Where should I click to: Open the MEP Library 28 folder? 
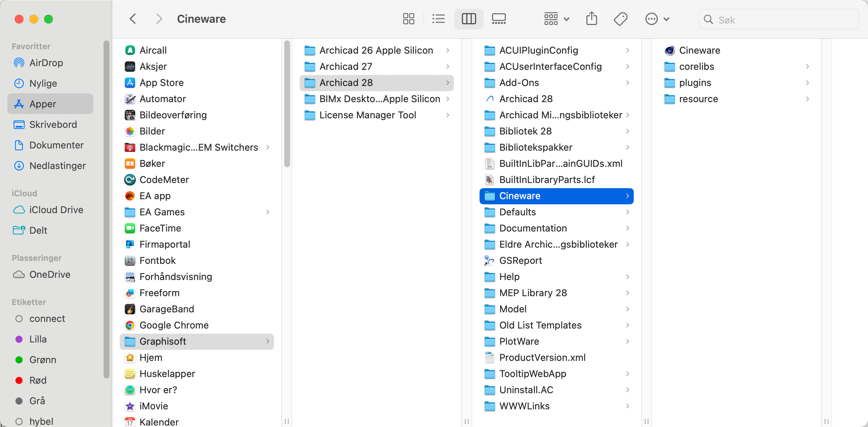[557, 293]
